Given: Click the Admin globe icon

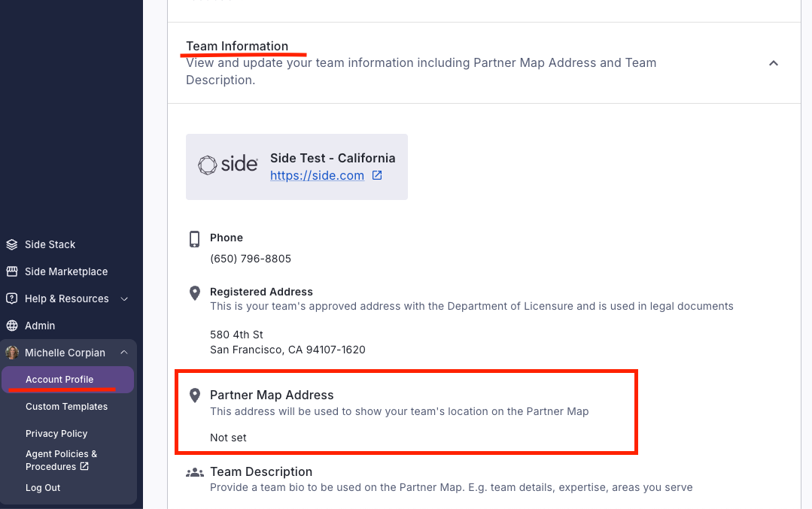Looking at the screenshot, I should (12, 326).
